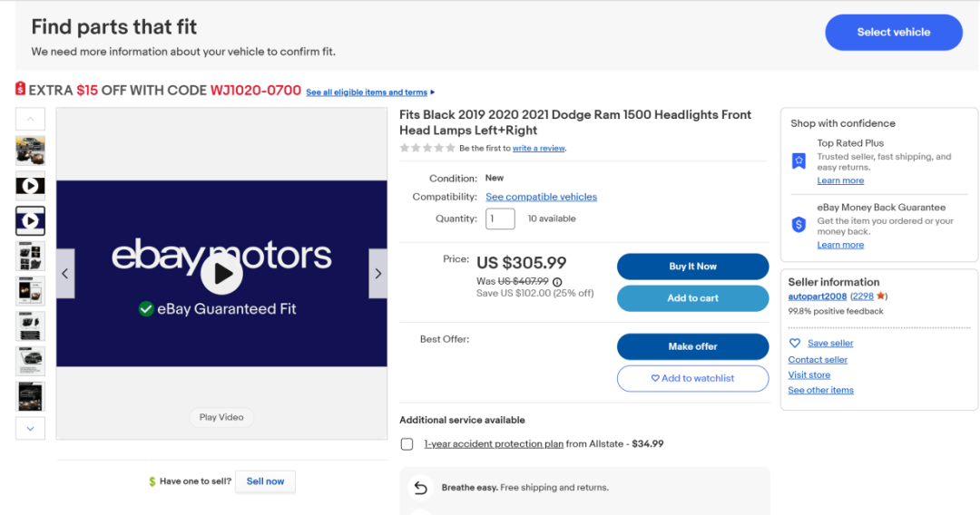The width and height of the screenshot is (980, 515).
Task: Click the price info icon beside Was price
Action: [x=557, y=282]
